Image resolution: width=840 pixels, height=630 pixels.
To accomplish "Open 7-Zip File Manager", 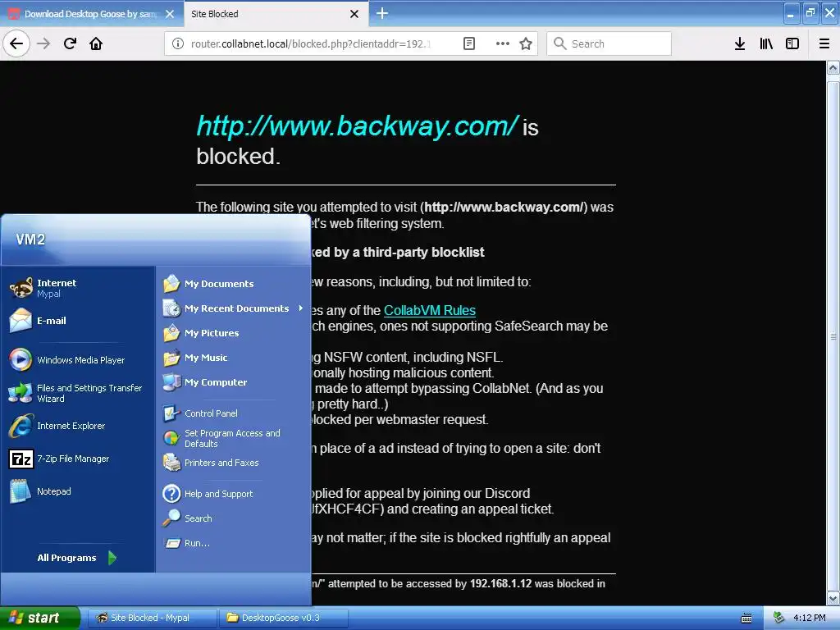I will pyautogui.click(x=78, y=459).
